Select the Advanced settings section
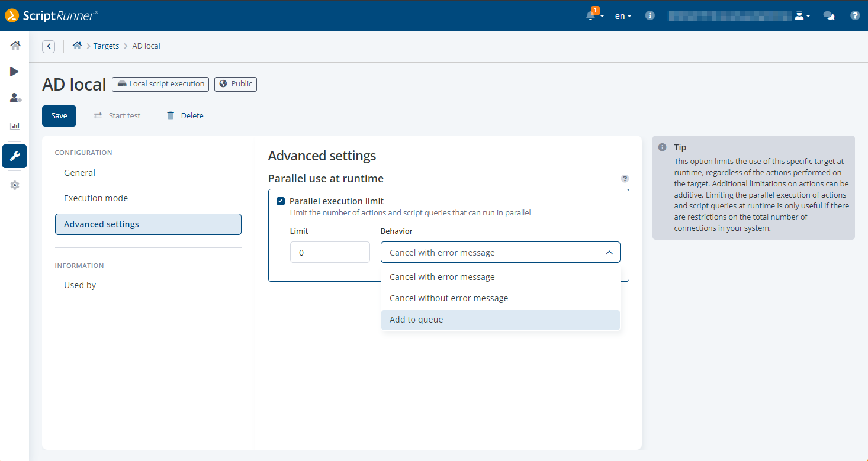This screenshot has height=461, width=868. pos(148,224)
